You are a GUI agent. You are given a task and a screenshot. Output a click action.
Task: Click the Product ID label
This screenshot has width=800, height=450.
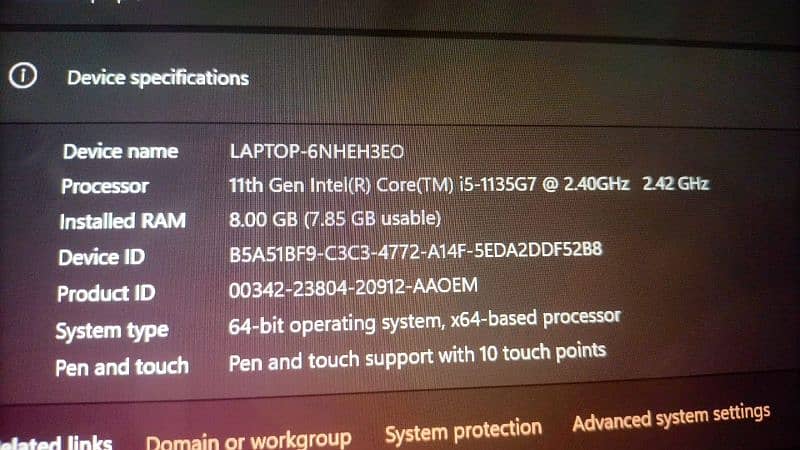pyautogui.click(x=106, y=293)
